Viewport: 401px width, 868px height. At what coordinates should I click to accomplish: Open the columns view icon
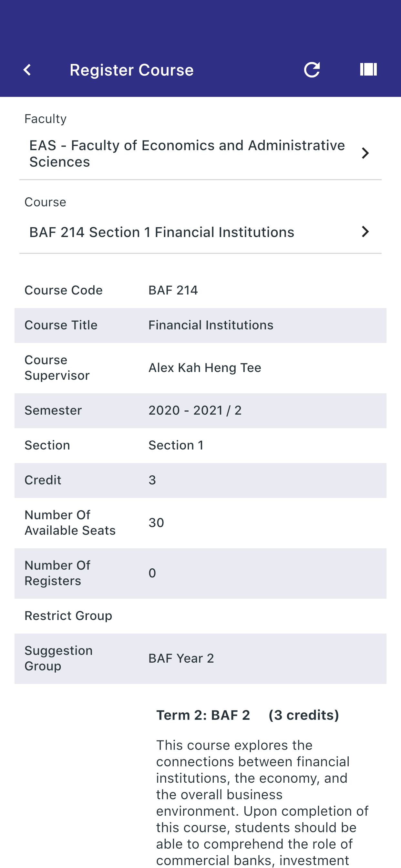[x=368, y=69]
